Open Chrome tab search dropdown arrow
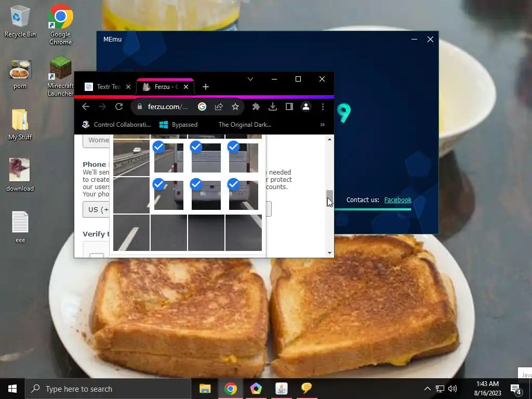The height and width of the screenshot is (399, 532). point(250,79)
